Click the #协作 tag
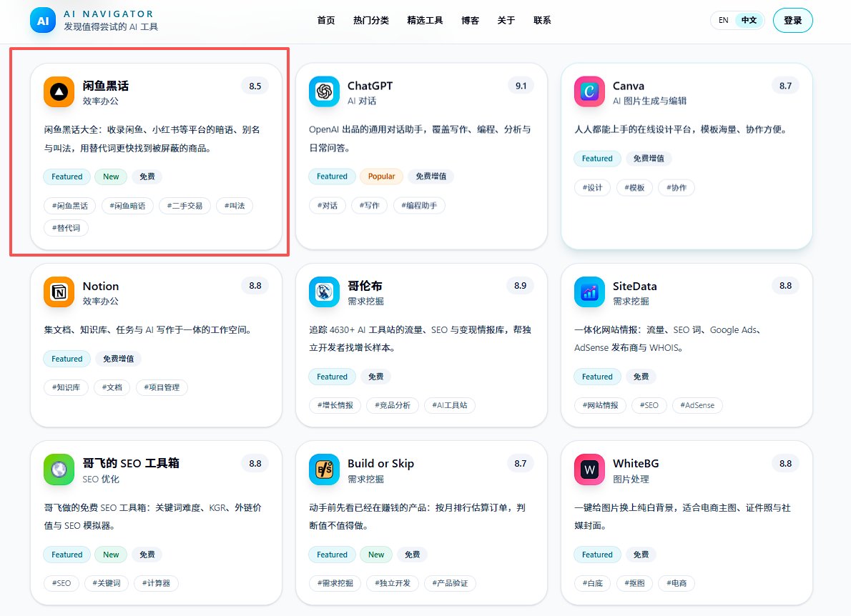 pyautogui.click(x=677, y=188)
